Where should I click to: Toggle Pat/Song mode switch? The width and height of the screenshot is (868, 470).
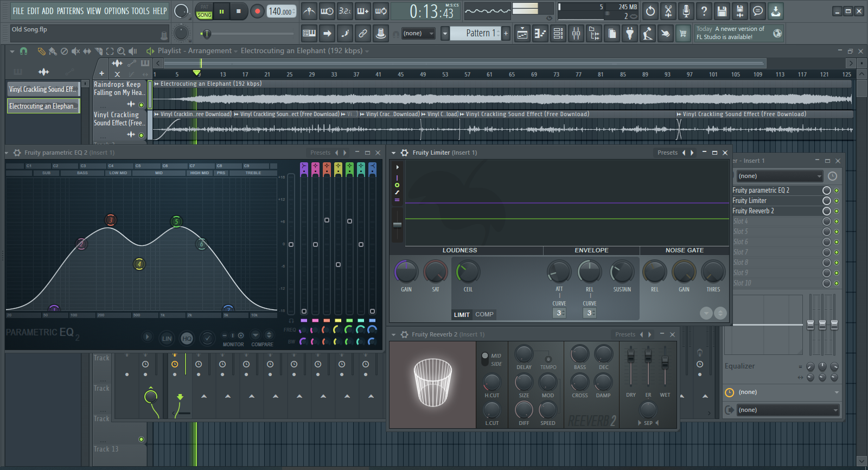point(205,11)
